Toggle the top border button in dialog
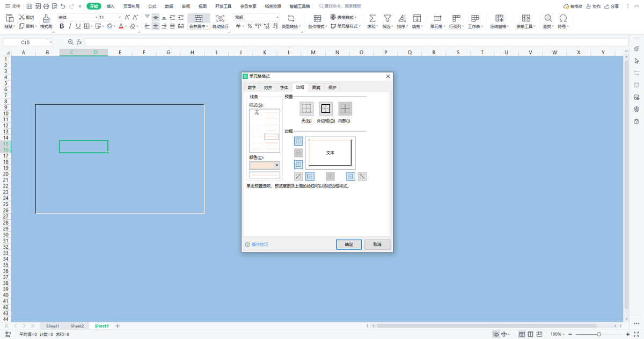 pos(299,141)
